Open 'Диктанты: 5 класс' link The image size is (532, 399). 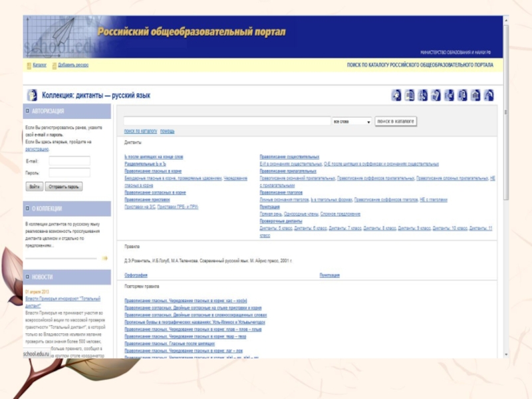point(276,228)
